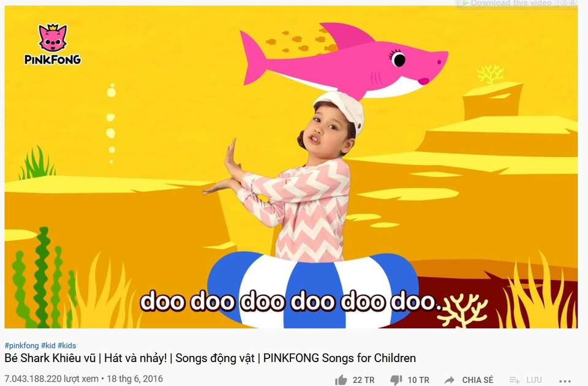Viewport: 588px width, 386px height.
Task: Click the 10 TR dislike count
Action: point(418,380)
